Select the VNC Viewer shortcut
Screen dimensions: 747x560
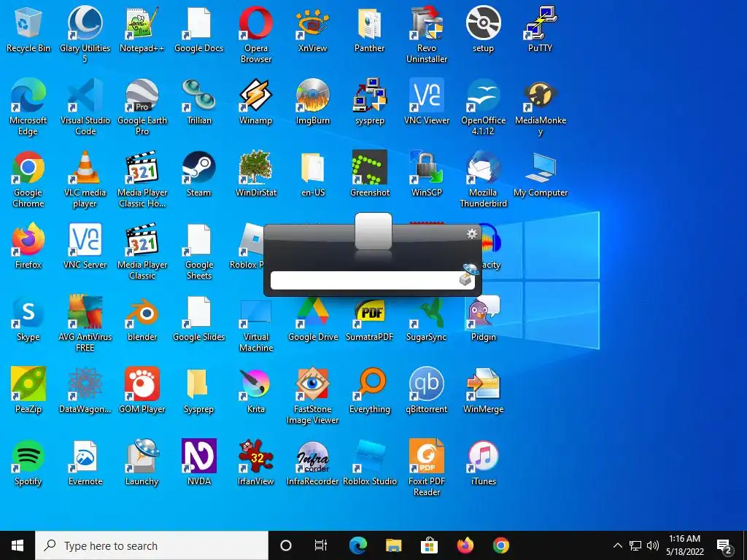pos(426,102)
